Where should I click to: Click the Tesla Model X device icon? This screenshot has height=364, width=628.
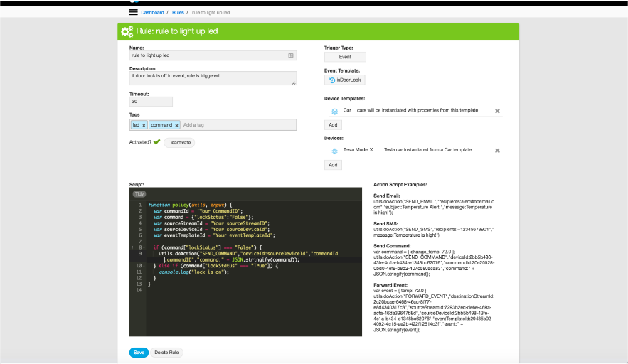point(334,151)
